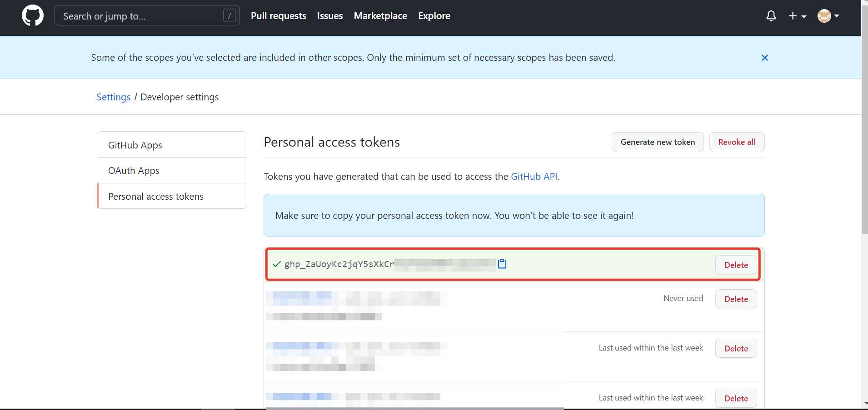This screenshot has height=410, width=868.
Task: Copy the new token to clipboard
Action: click(502, 264)
